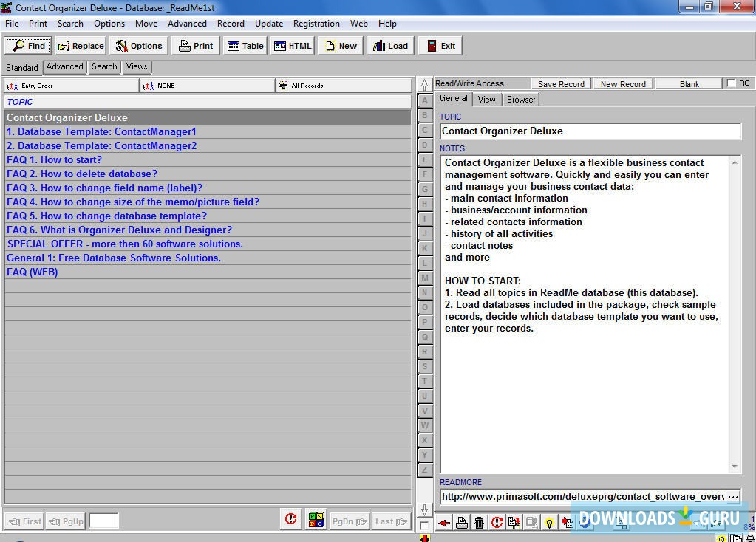Print the current record from bottom toolbar

[461, 522]
